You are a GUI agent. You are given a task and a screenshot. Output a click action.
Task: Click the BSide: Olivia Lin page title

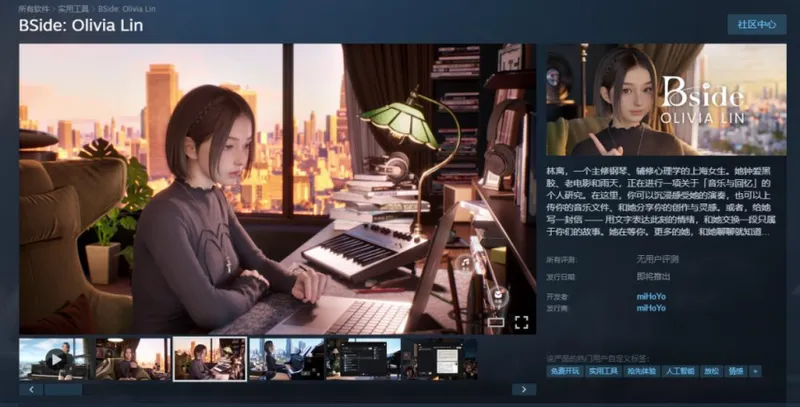point(81,26)
